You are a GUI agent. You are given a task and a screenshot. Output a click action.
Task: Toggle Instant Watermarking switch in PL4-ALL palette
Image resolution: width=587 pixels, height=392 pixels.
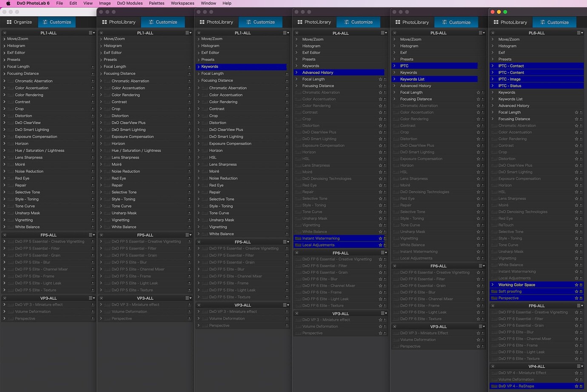(298, 239)
